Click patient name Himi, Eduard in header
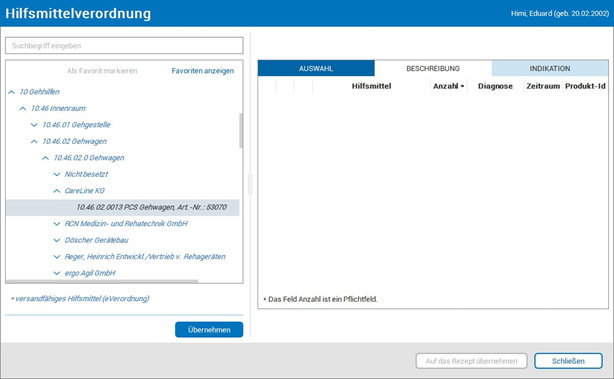 [560, 13]
